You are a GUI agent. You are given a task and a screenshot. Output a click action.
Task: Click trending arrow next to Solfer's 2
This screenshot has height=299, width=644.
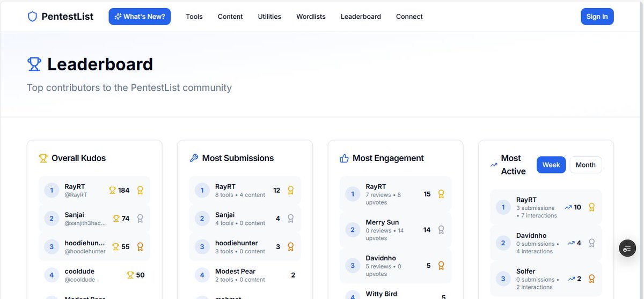(x=571, y=279)
